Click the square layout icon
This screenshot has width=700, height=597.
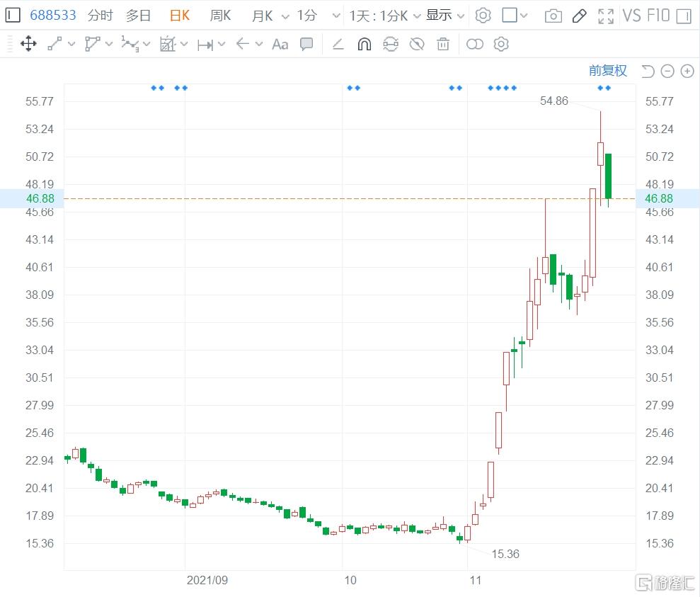coord(510,15)
